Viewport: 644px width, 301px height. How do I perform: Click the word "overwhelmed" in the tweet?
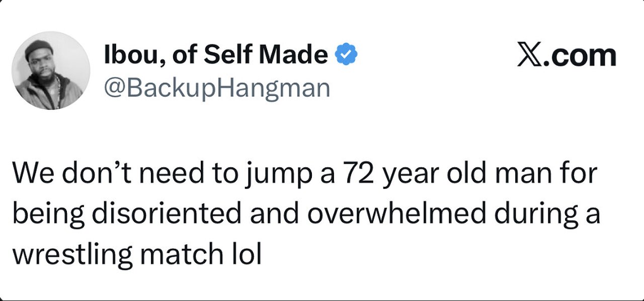click(x=397, y=214)
